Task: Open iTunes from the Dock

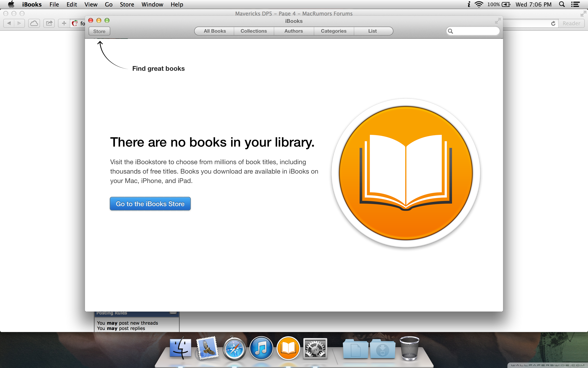Action: tap(261, 348)
